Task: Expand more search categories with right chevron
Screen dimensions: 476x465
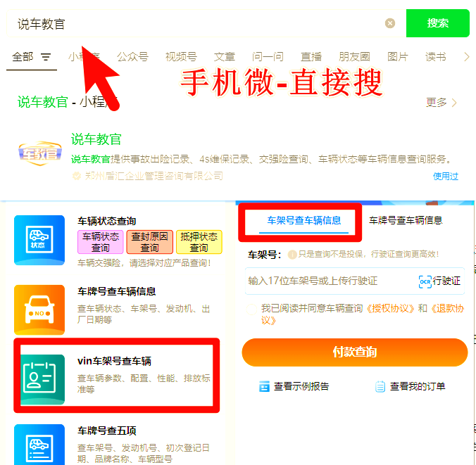Action: (467, 57)
